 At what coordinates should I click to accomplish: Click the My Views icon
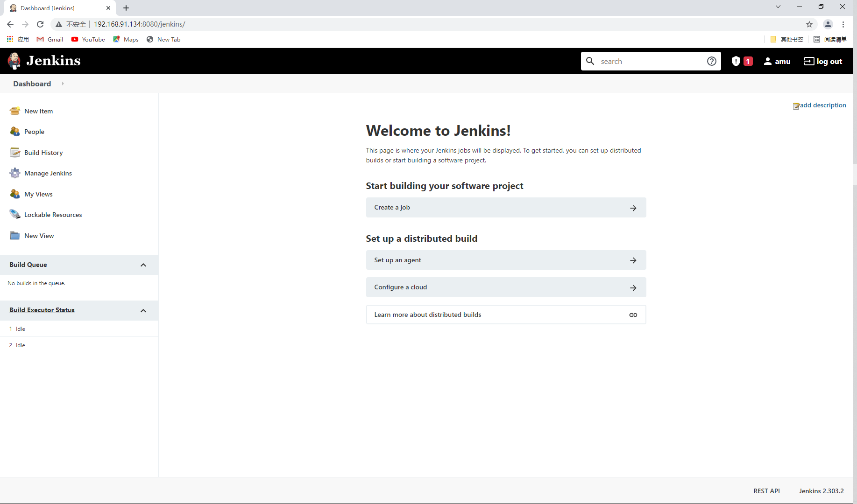point(15,194)
